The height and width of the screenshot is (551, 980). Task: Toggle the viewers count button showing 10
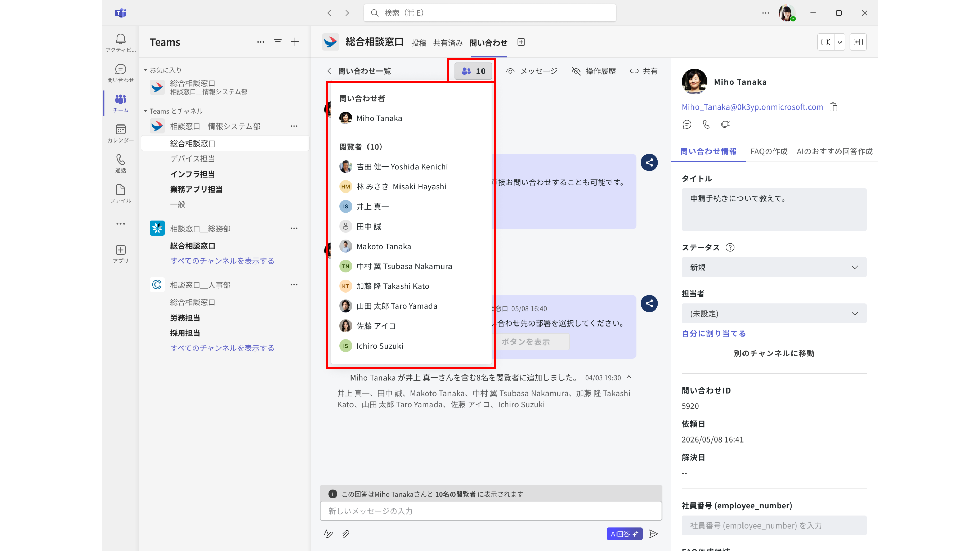pyautogui.click(x=473, y=71)
